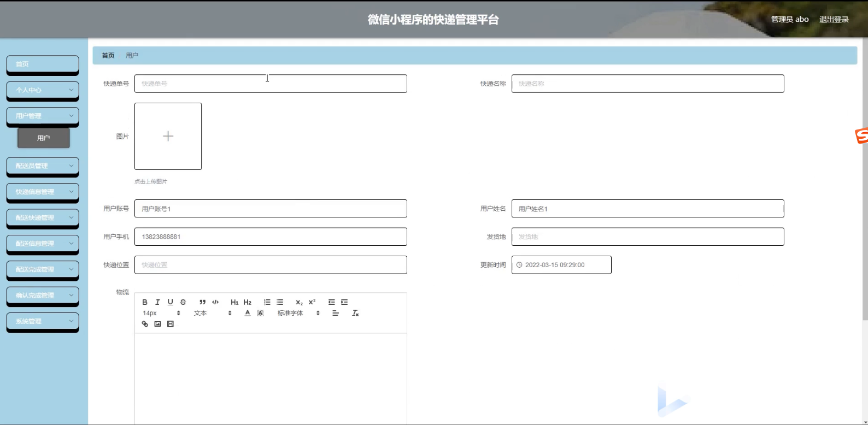Insert an image in the editor

157,324
